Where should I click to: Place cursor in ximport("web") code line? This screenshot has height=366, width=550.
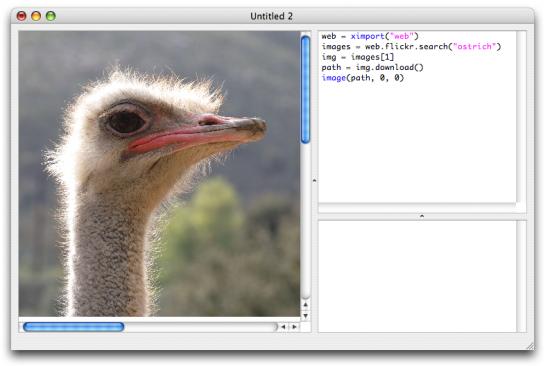click(x=370, y=36)
